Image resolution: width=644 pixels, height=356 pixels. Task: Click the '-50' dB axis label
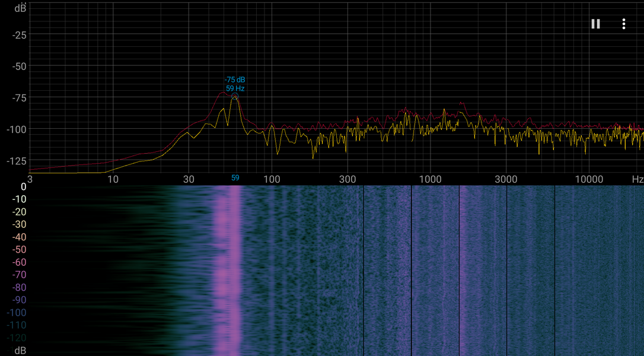click(x=20, y=66)
